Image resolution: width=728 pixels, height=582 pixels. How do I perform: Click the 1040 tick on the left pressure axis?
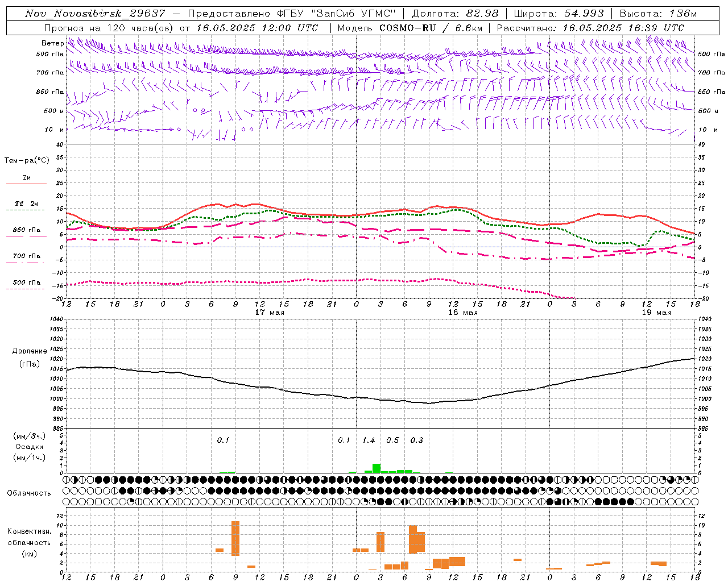56,319
